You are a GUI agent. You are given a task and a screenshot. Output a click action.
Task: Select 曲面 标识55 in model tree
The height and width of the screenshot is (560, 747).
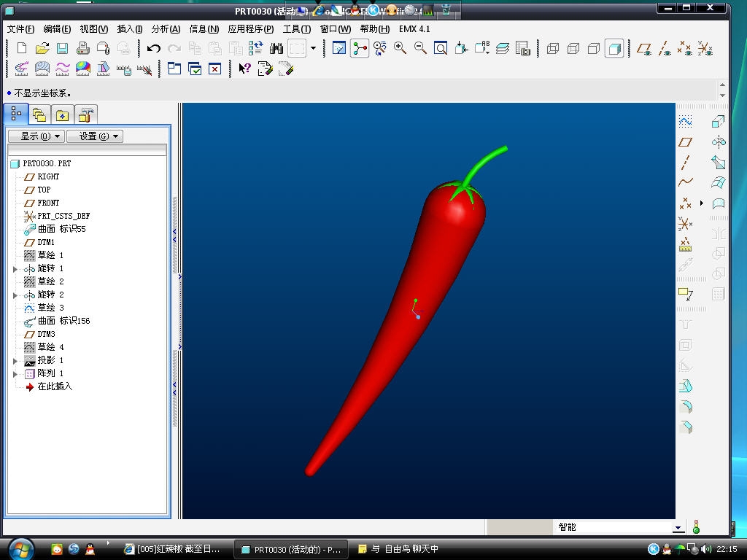click(x=61, y=229)
